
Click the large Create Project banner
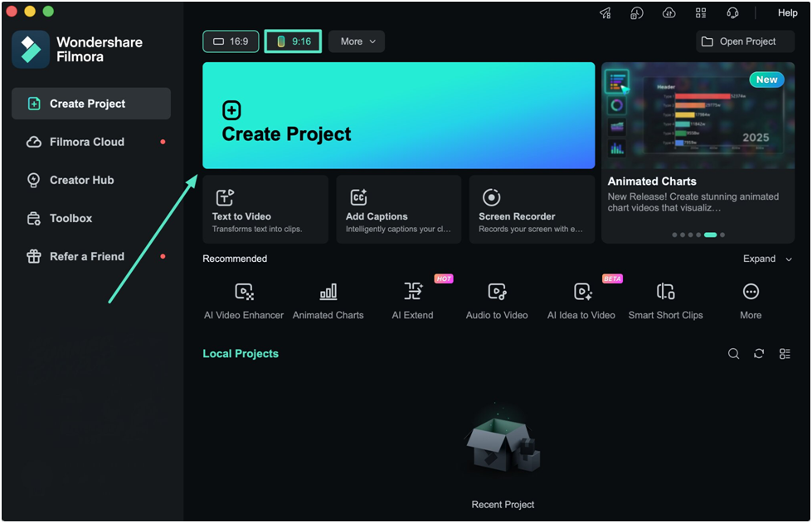pyautogui.click(x=398, y=115)
